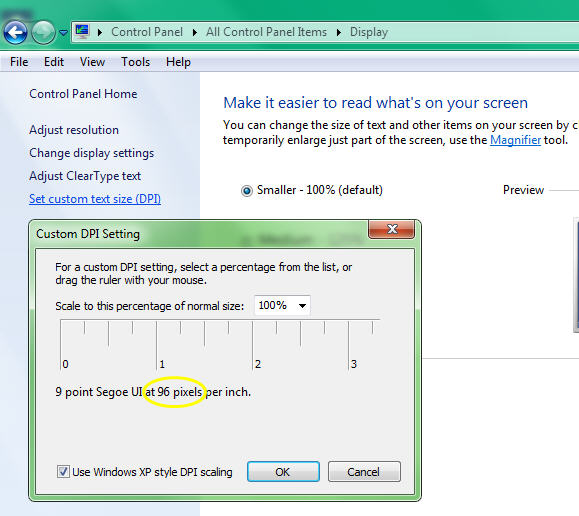The width and height of the screenshot is (579, 516).
Task: Open the View menu
Action: click(92, 62)
